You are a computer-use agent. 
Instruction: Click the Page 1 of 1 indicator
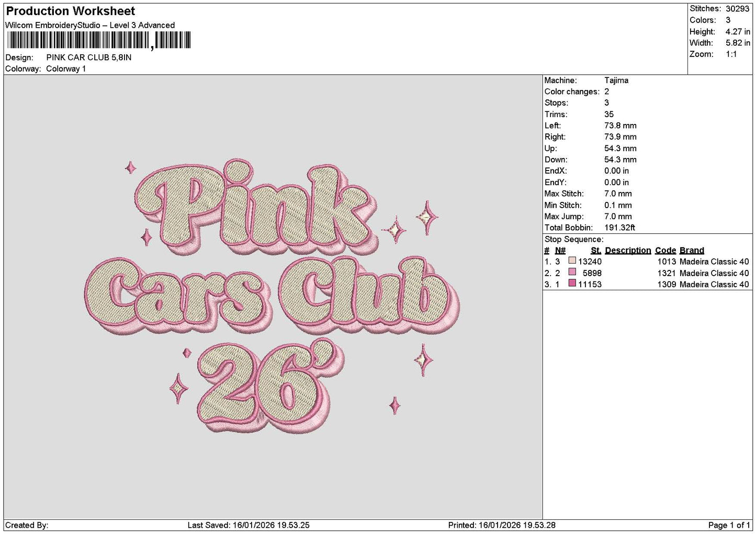pyautogui.click(x=729, y=526)
